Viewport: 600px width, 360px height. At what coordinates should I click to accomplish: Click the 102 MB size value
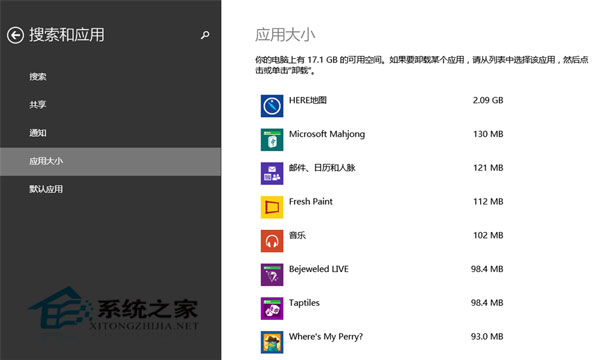[488, 235]
